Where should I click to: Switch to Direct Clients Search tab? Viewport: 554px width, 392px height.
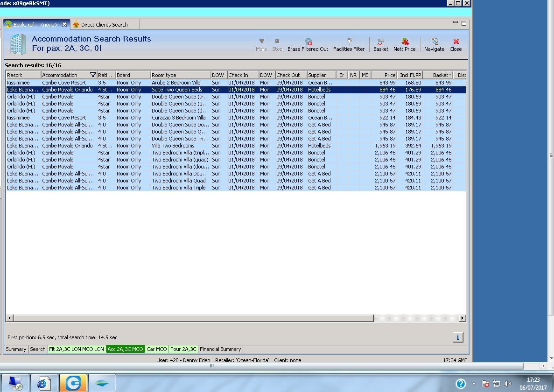click(104, 25)
